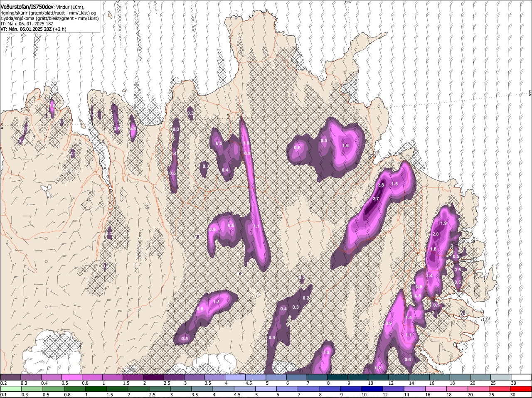Click the 1.6 precipitation value on the map

345,145
